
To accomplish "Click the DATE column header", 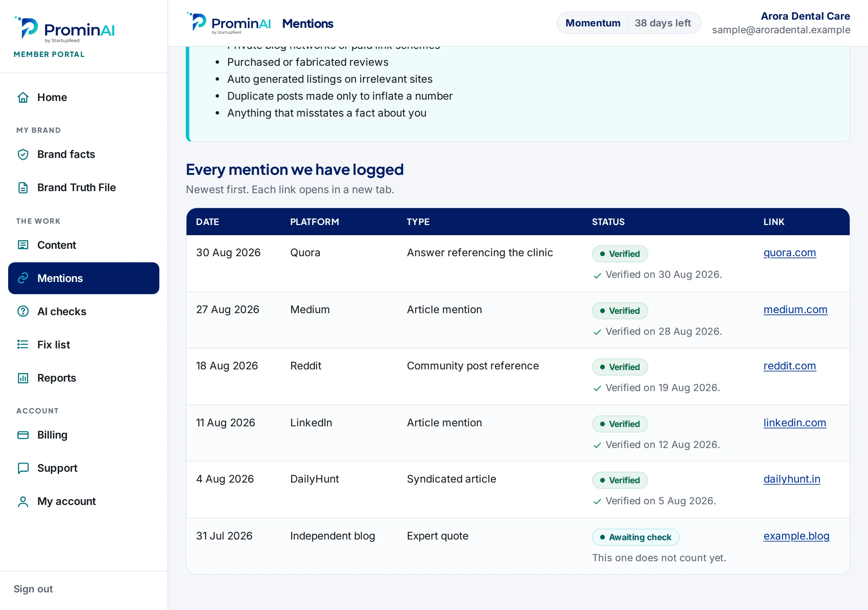I will pyautogui.click(x=208, y=222).
